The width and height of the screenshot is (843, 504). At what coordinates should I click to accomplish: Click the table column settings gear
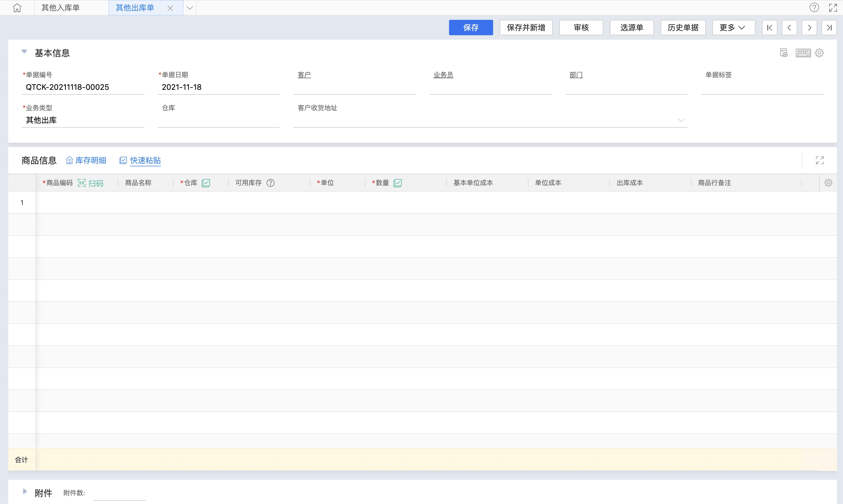[x=828, y=183]
